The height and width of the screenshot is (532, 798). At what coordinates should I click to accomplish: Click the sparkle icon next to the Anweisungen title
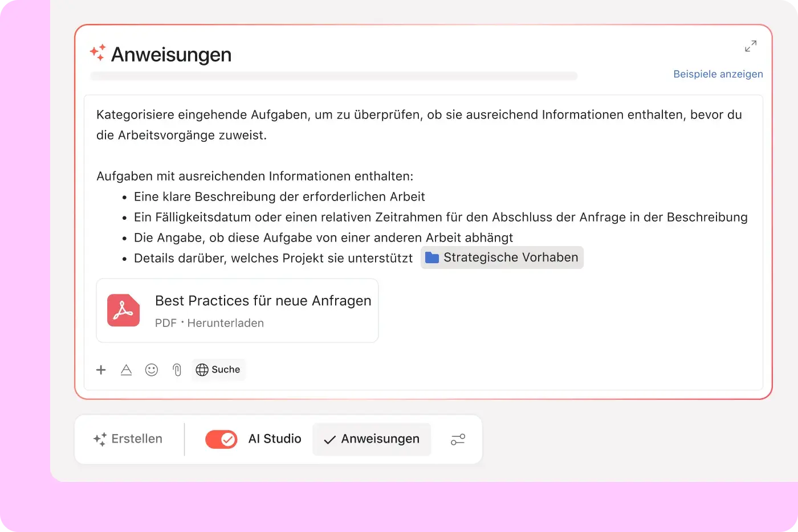coord(97,52)
